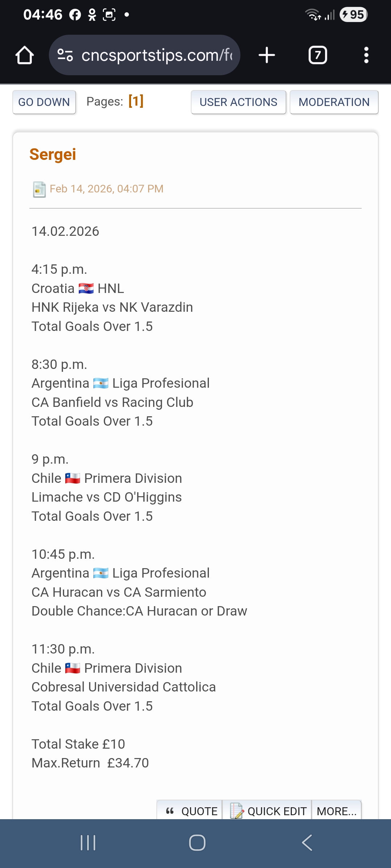
Task: Expand the MORE... post options
Action: (336, 811)
